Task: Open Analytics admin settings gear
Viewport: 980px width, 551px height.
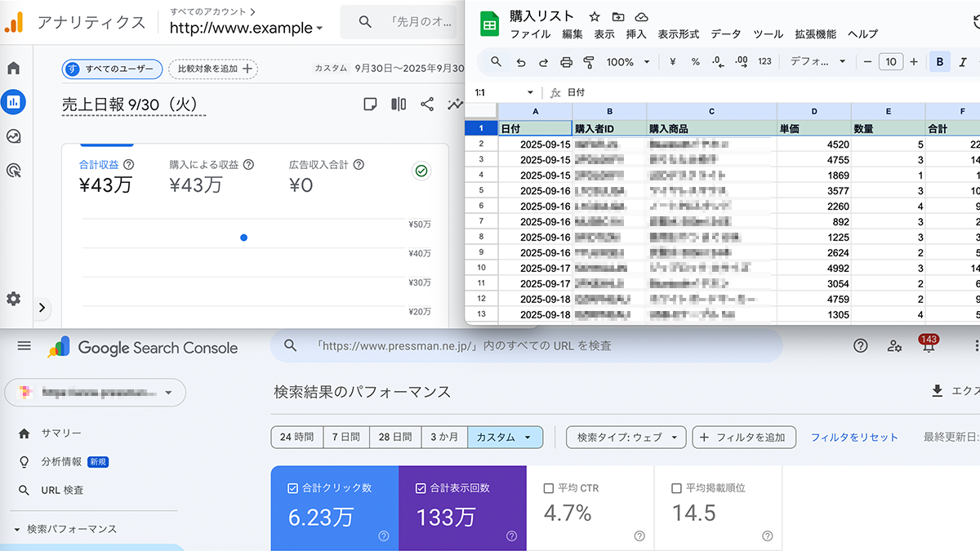Action: click(x=14, y=299)
